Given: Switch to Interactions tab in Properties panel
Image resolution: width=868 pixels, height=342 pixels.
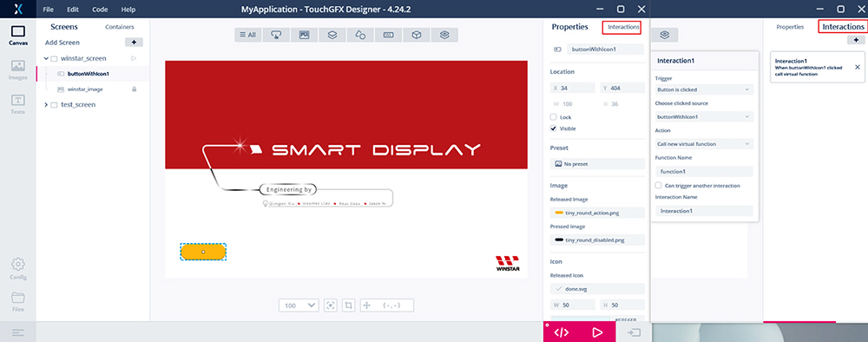Looking at the screenshot, I should click(x=622, y=27).
